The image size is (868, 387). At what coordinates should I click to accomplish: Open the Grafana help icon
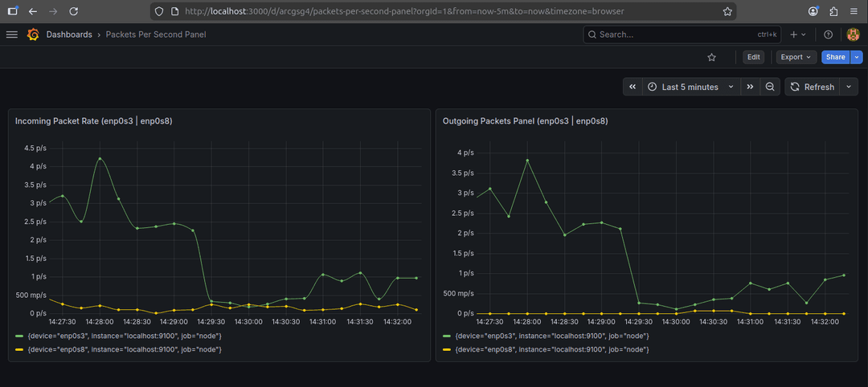coord(828,35)
